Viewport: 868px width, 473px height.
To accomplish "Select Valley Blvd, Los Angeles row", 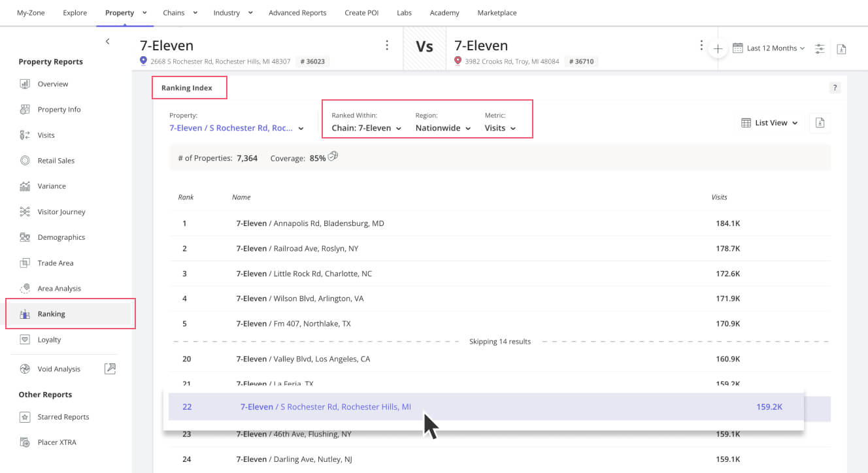I will click(x=500, y=359).
